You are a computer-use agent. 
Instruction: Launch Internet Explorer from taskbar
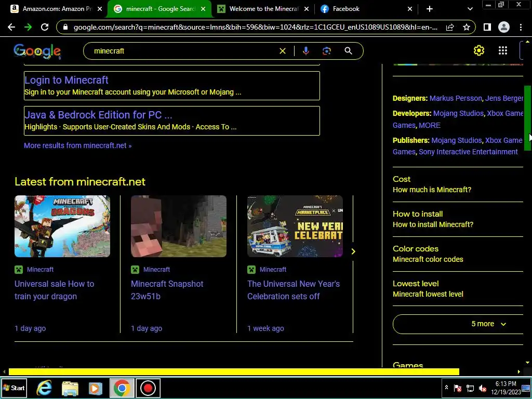tap(44, 388)
